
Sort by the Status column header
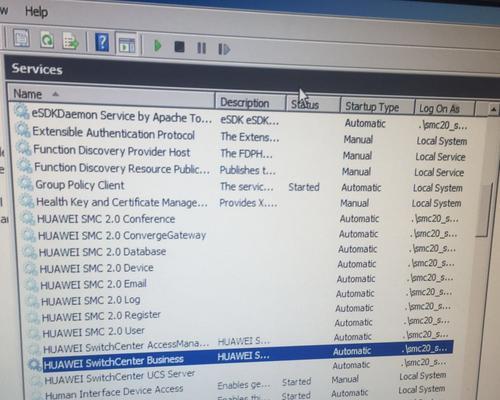point(313,104)
